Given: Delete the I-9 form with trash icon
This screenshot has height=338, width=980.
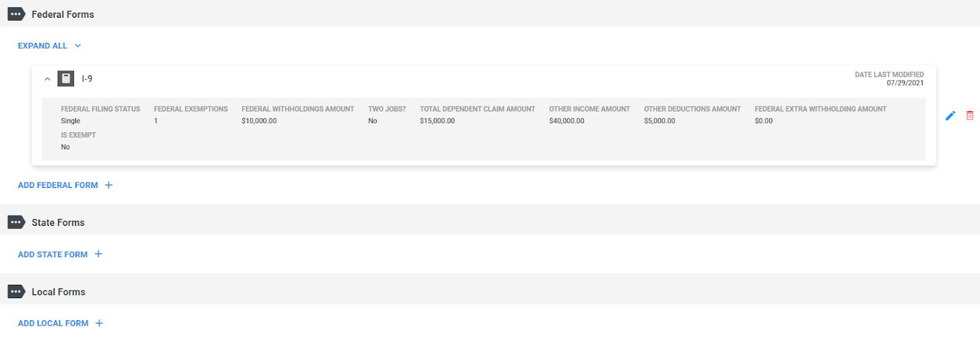Looking at the screenshot, I should (x=970, y=115).
